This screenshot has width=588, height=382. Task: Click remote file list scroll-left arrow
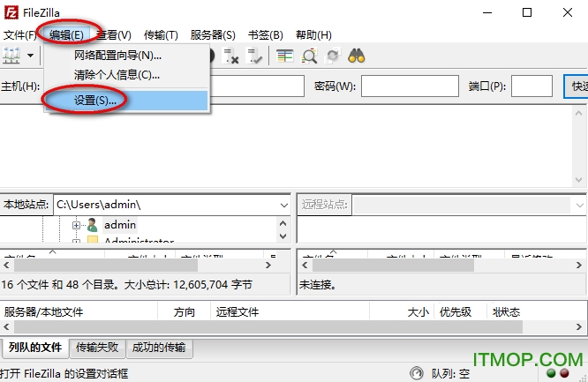[305, 265]
